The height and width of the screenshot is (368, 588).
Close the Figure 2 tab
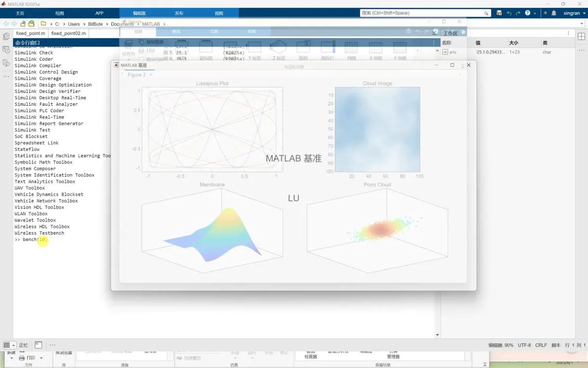click(x=151, y=75)
